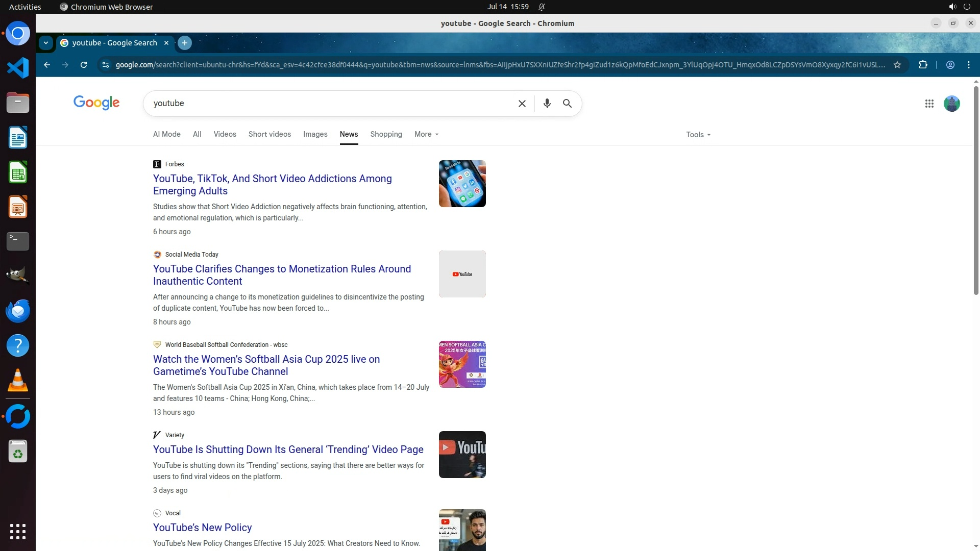This screenshot has width=980, height=551.
Task: Clear the search box with X icon
Action: pyautogui.click(x=522, y=104)
